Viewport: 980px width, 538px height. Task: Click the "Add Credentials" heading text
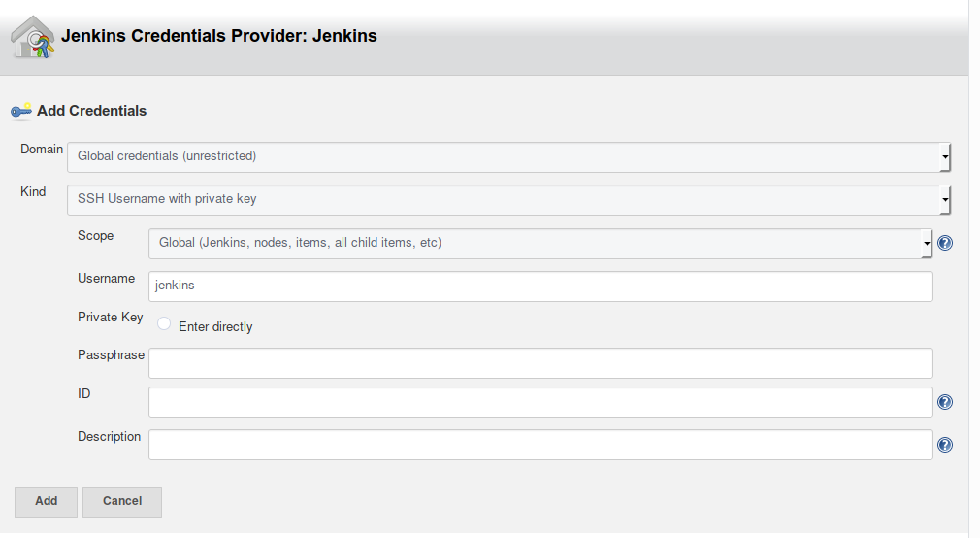point(92,111)
